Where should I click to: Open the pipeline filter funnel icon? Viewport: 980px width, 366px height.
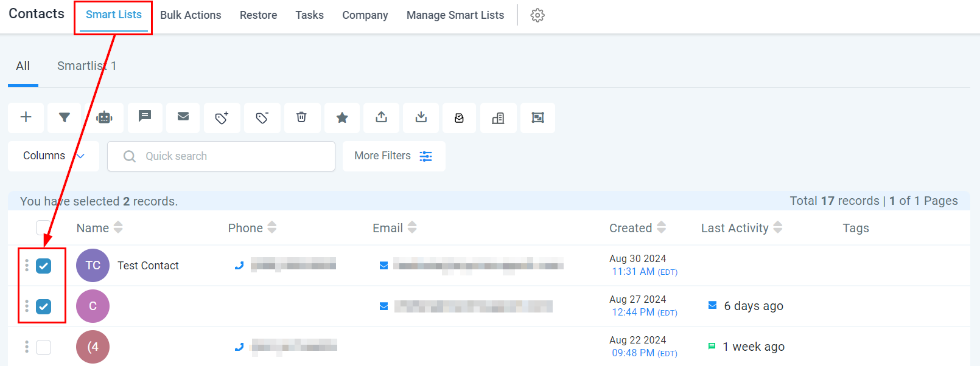[65, 117]
